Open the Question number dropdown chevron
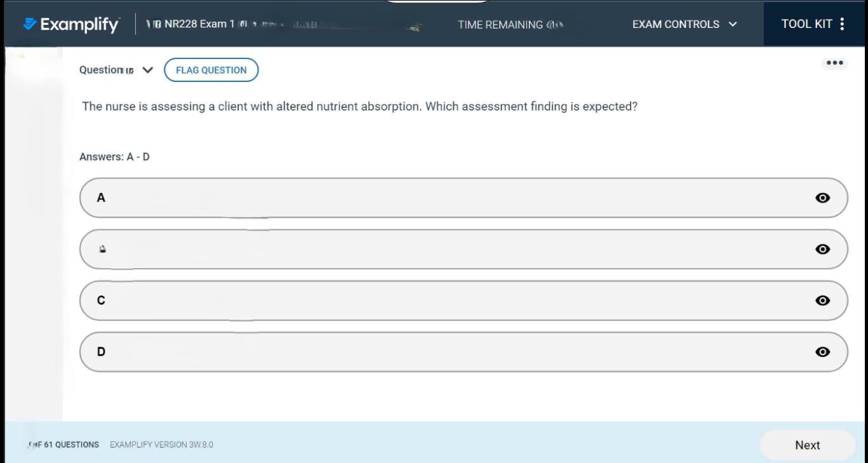 coord(148,70)
